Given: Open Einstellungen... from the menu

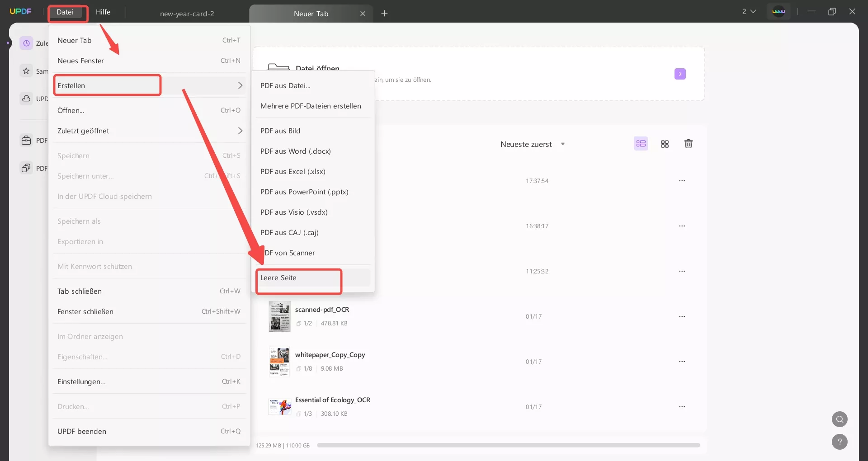Looking at the screenshot, I should pos(150,381).
